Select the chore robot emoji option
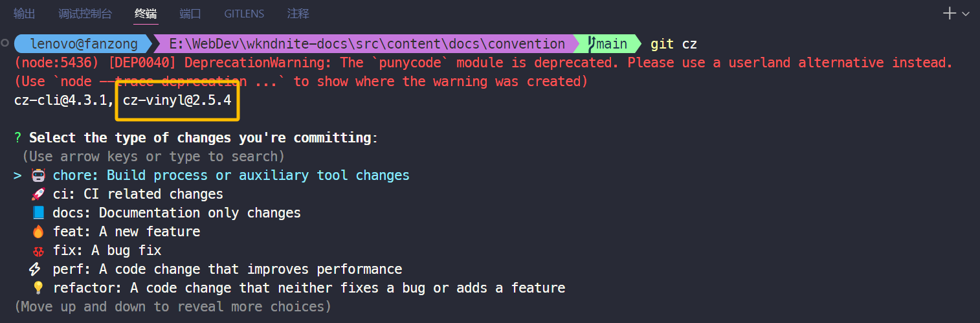Image resolution: width=980 pixels, height=323 pixels. 38,175
